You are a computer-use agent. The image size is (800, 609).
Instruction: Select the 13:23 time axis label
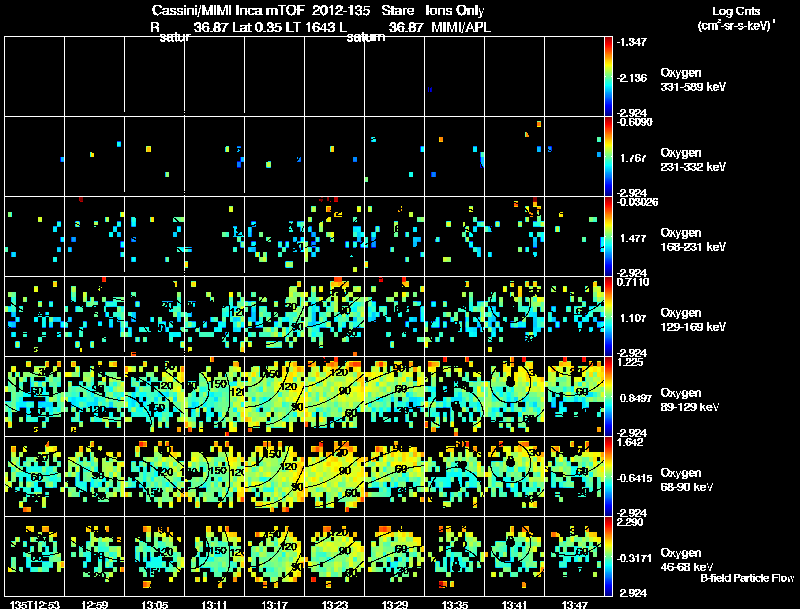click(335, 604)
